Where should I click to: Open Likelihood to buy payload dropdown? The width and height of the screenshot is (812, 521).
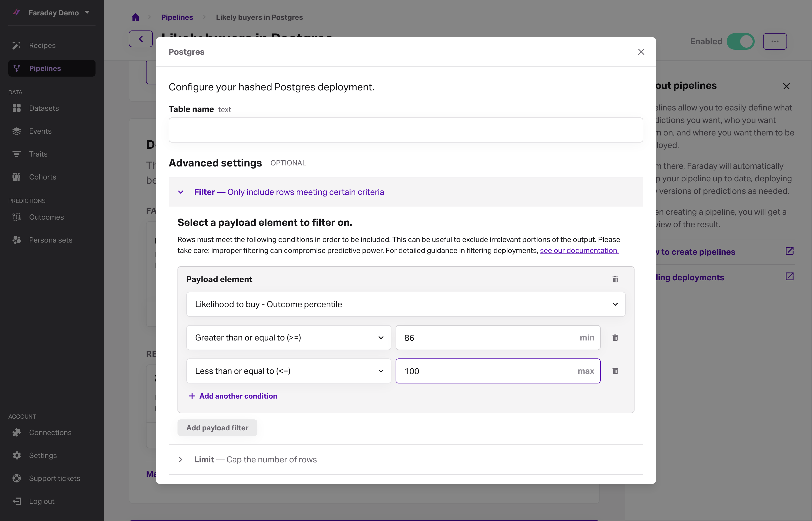coord(405,304)
